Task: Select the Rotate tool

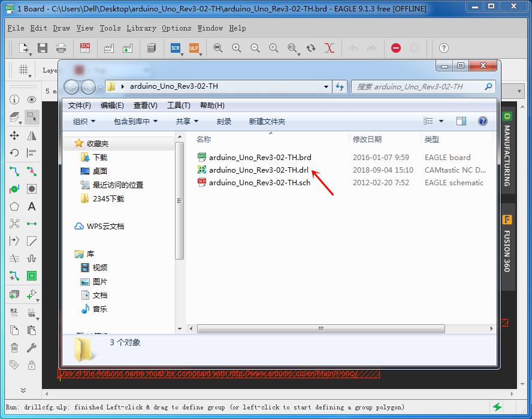Action: point(14,153)
